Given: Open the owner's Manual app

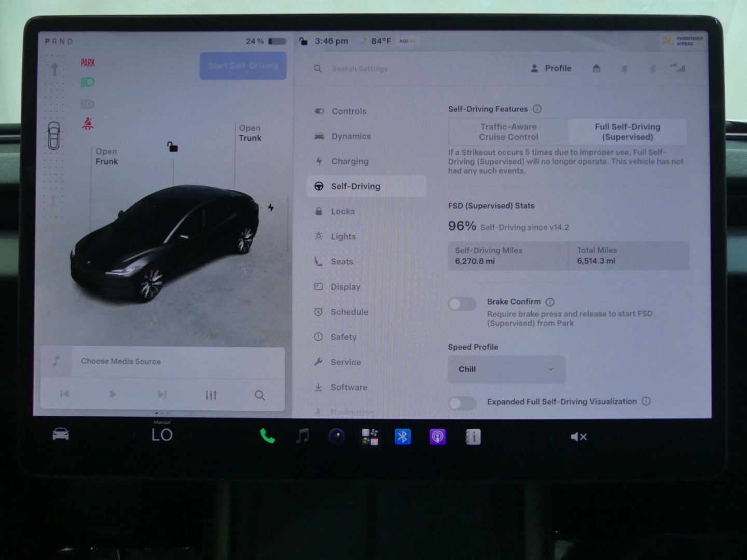Looking at the screenshot, I should click(473, 437).
